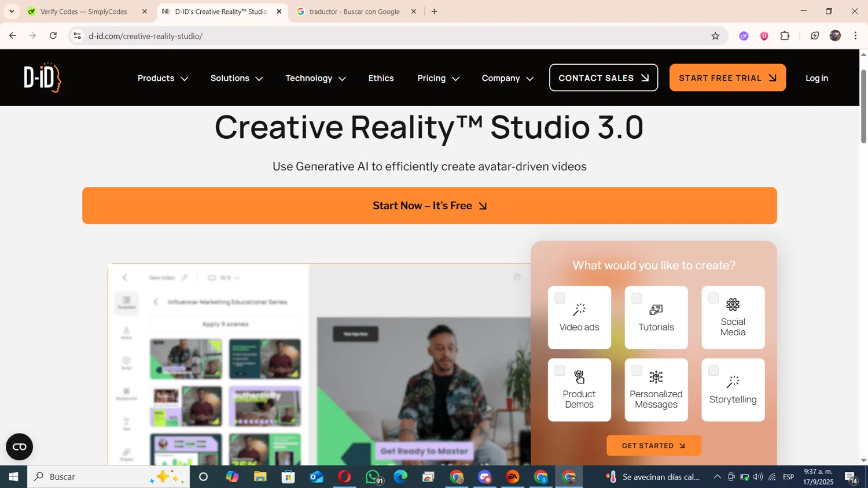
Task: Click the Windows taskbar search box
Action: point(108,477)
